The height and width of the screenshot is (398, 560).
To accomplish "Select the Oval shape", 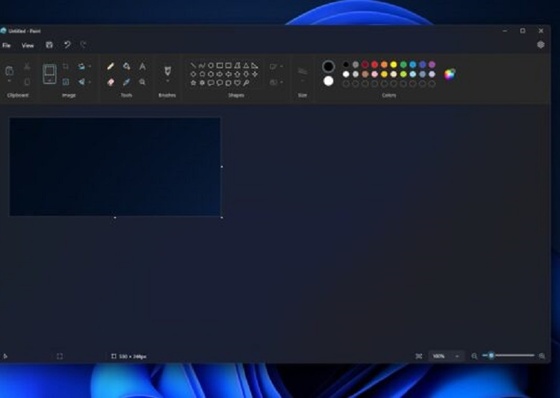I will 211,65.
